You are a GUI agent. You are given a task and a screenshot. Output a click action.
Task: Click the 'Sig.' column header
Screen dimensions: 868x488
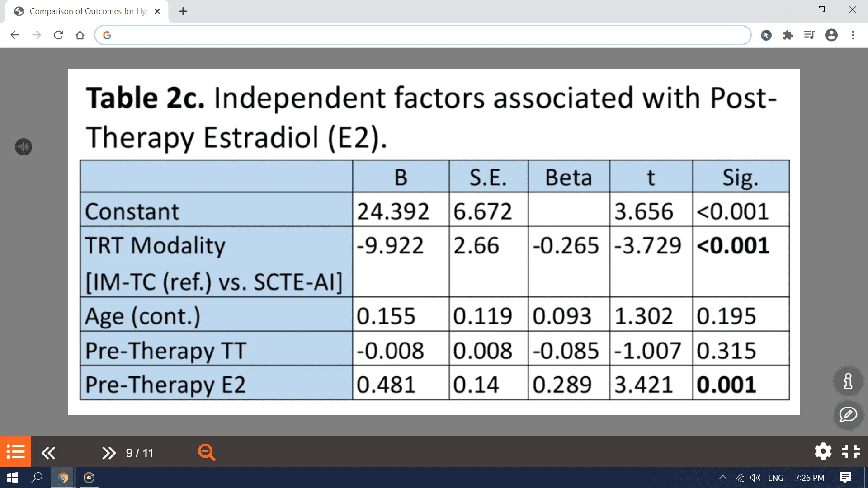(740, 177)
